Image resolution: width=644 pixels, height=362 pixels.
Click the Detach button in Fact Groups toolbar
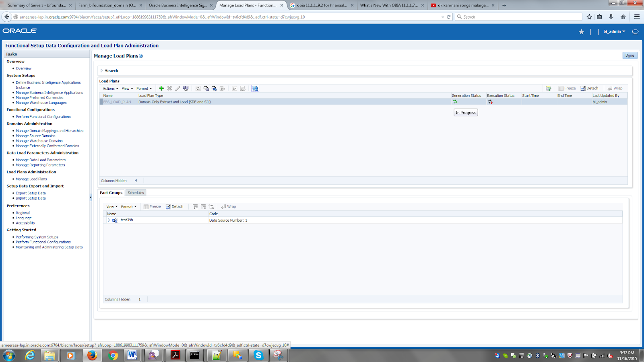tap(174, 207)
